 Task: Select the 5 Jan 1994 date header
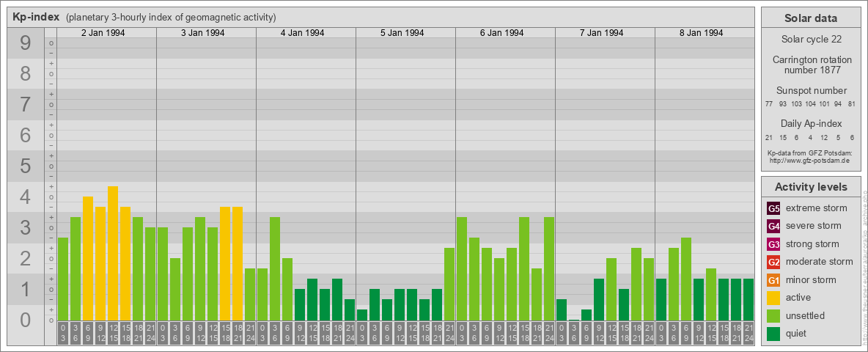[x=402, y=33]
